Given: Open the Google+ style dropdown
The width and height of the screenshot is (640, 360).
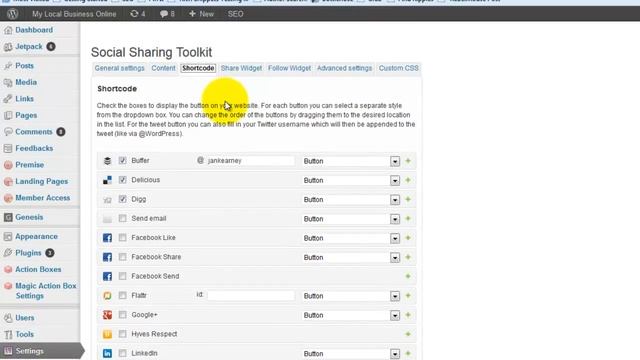Looking at the screenshot, I should 351,315.
